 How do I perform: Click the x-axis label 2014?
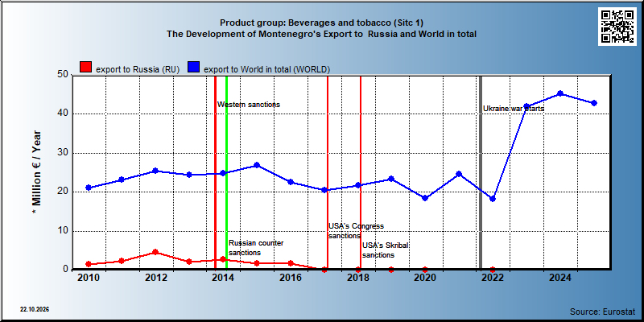(223, 279)
